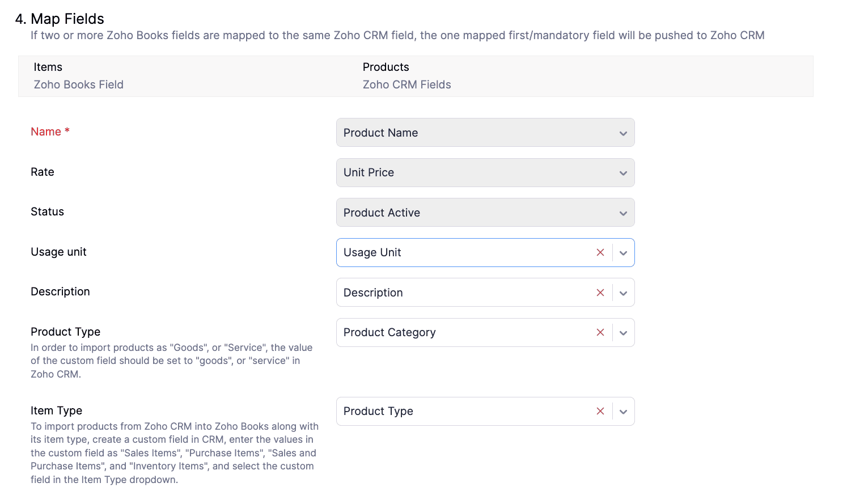Expand Description dropdown via chevron arrow
This screenshot has height=504, width=847.
pyautogui.click(x=623, y=293)
